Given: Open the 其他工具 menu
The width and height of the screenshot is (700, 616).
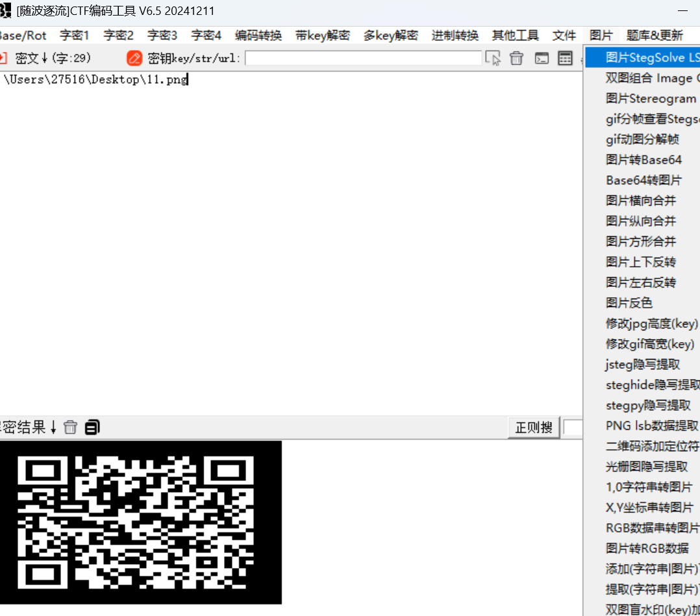Looking at the screenshot, I should 515,35.
